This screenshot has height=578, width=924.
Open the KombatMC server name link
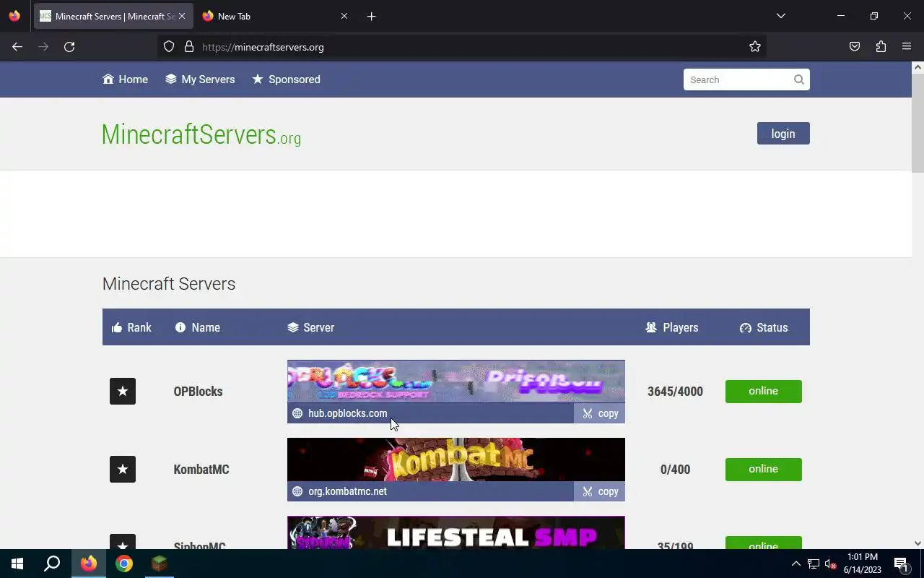point(201,469)
